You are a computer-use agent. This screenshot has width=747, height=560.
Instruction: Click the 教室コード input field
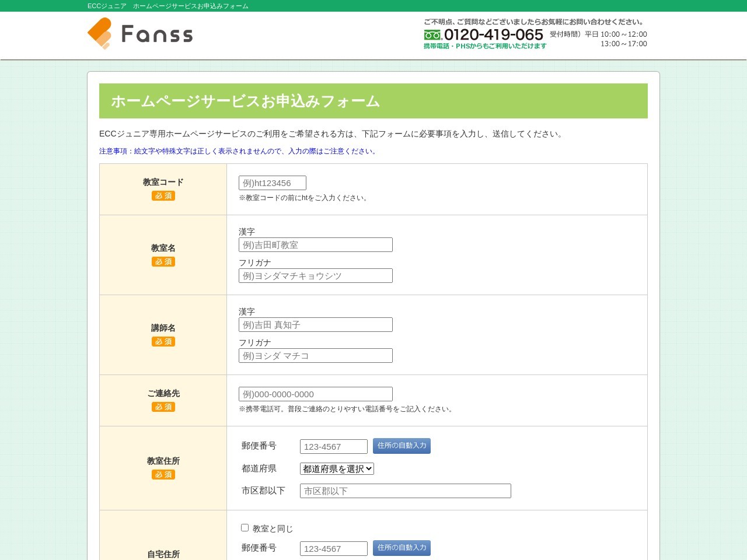(x=272, y=183)
